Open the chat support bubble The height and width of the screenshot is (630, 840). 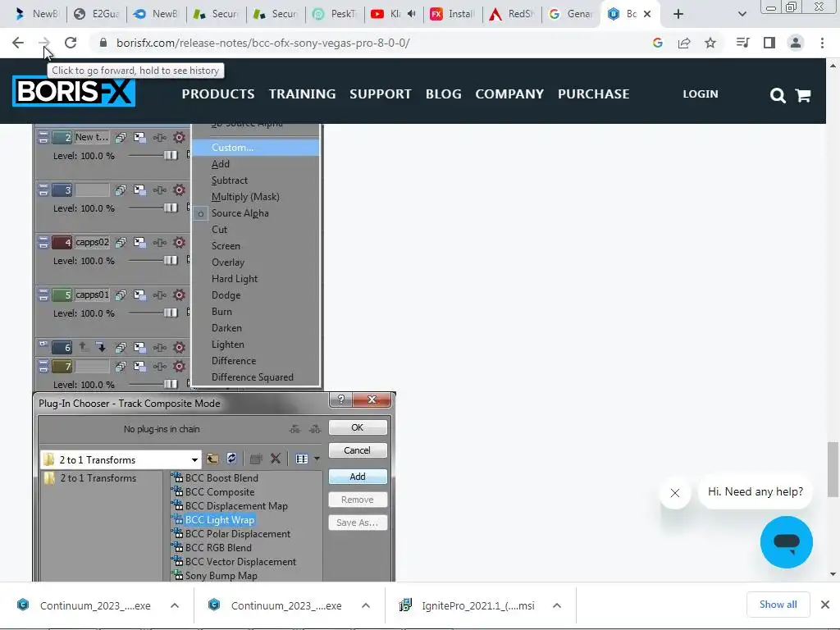[787, 542]
